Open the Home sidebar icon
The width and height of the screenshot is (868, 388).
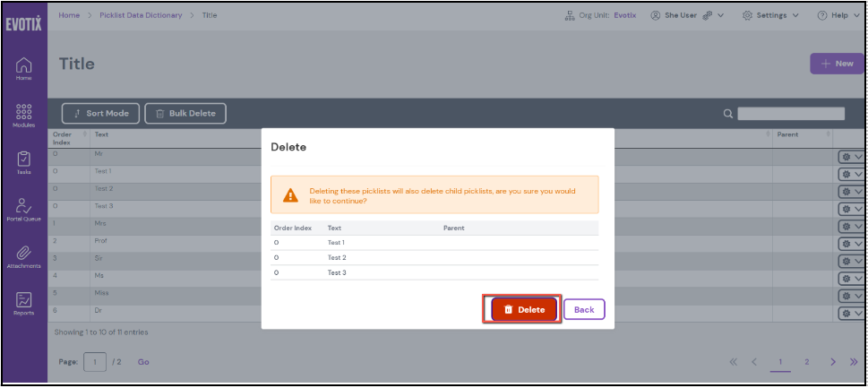tap(24, 67)
